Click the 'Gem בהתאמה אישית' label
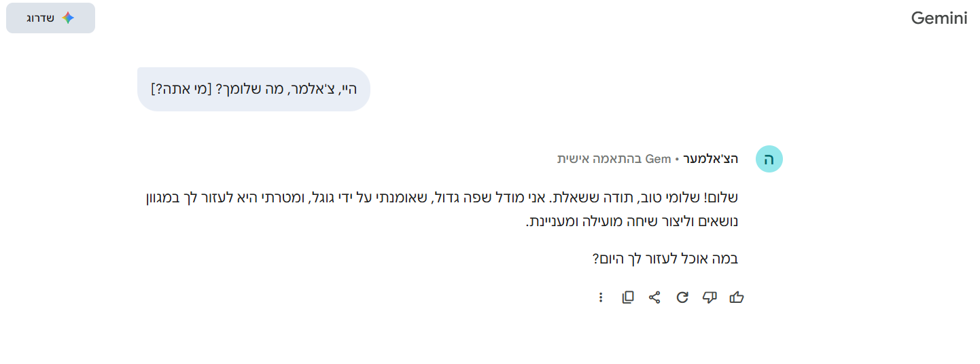The image size is (980, 364). pos(614,160)
